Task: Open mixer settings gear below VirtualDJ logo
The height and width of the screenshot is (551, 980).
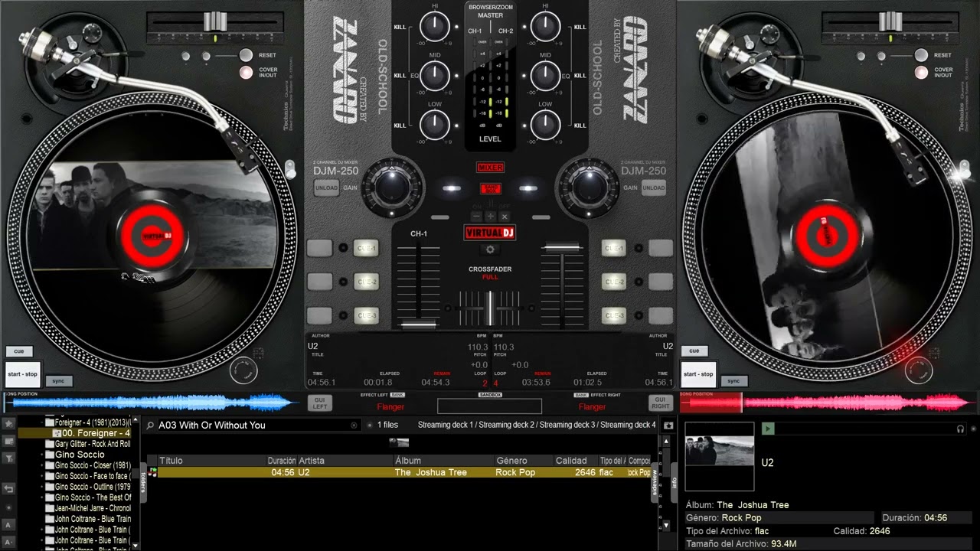Action: point(490,249)
